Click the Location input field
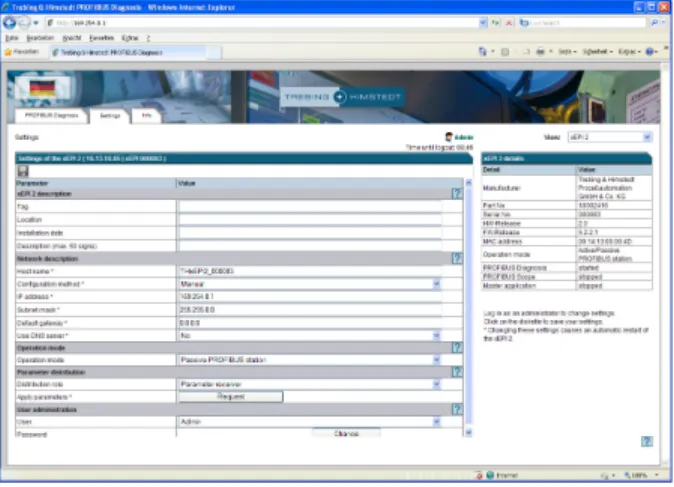This screenshot has width=674, height=487. 310,220
